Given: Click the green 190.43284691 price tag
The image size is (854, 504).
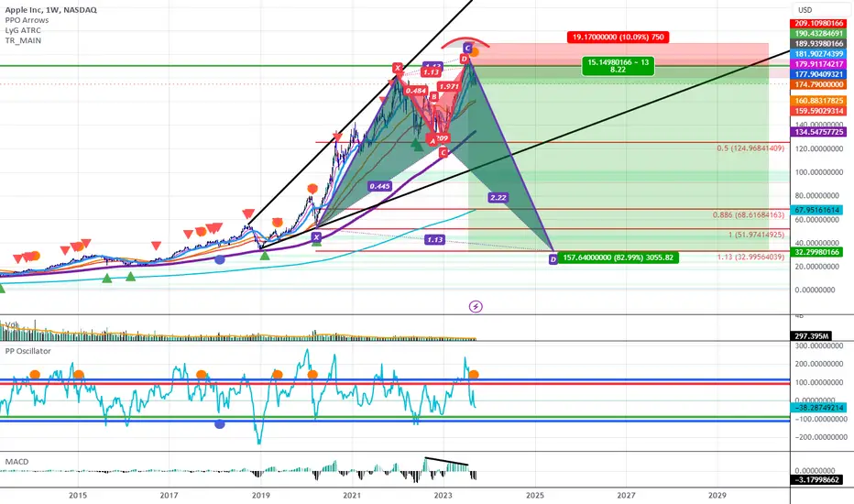Looking at the screenshot, I should pyautogui.click(x=818, y=34).
